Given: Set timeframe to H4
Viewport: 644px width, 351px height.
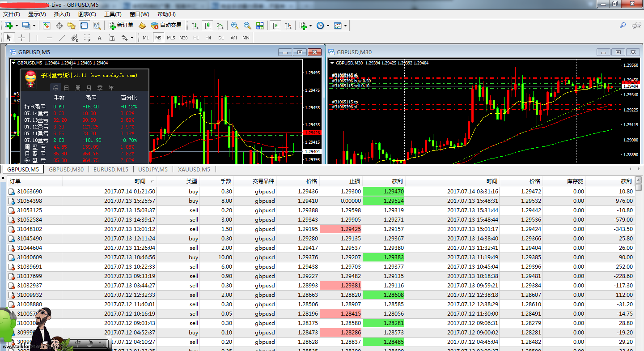Looking at the screenshot, I should [x=208, y=38].
